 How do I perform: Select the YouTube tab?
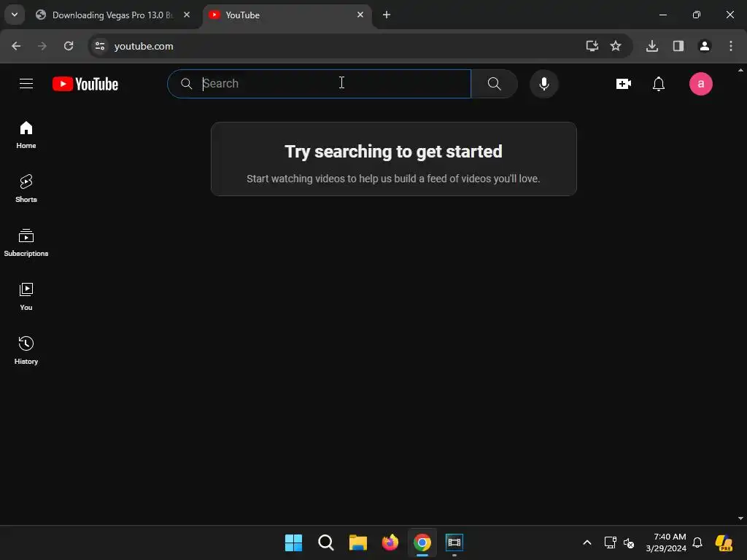(286, 15)
